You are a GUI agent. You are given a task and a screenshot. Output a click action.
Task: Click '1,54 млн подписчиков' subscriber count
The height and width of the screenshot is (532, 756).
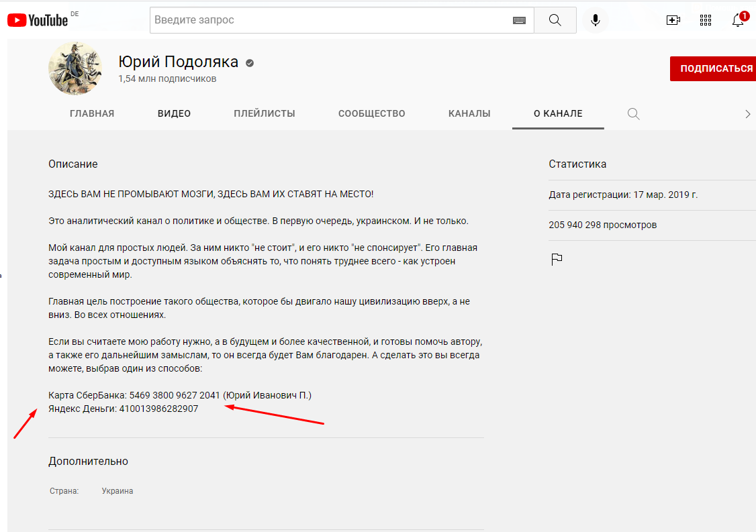coord(167,78)
